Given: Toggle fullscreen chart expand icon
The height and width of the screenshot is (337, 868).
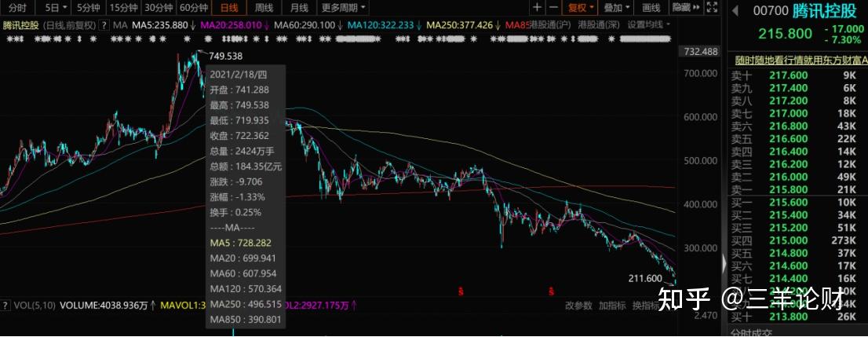Looking at the screenshot, I should [x=713, y=7].
